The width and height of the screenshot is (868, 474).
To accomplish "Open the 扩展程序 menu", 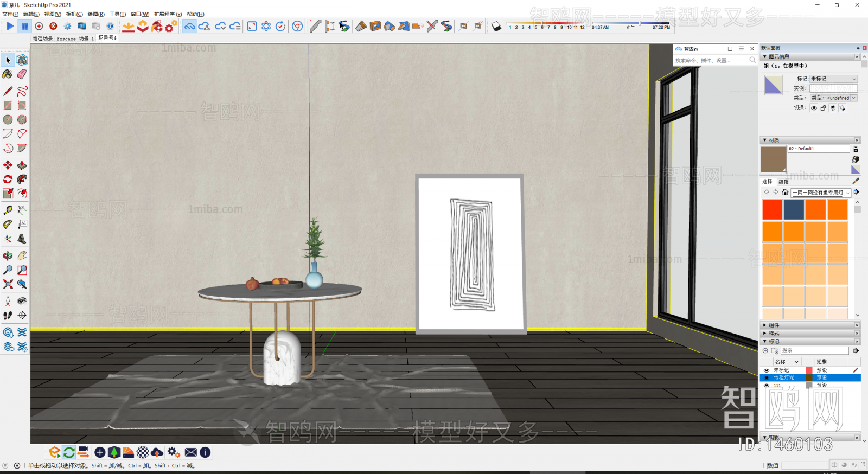I will [168, 14].
